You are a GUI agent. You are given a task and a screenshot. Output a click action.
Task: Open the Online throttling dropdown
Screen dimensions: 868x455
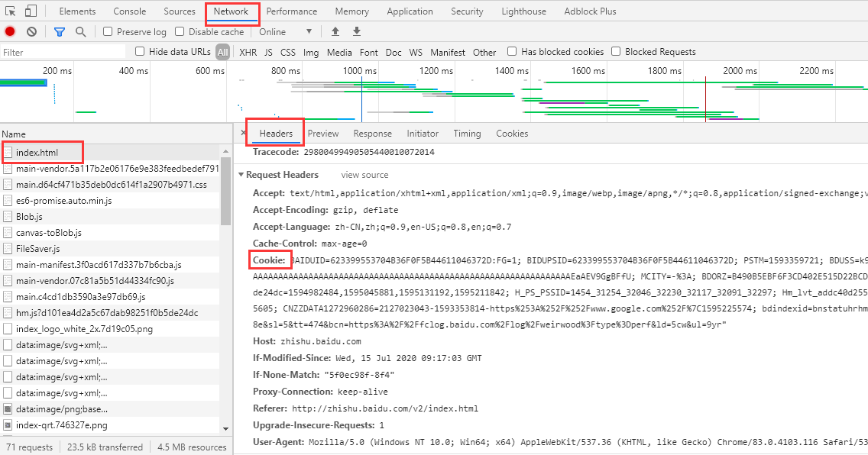(286, 32)
